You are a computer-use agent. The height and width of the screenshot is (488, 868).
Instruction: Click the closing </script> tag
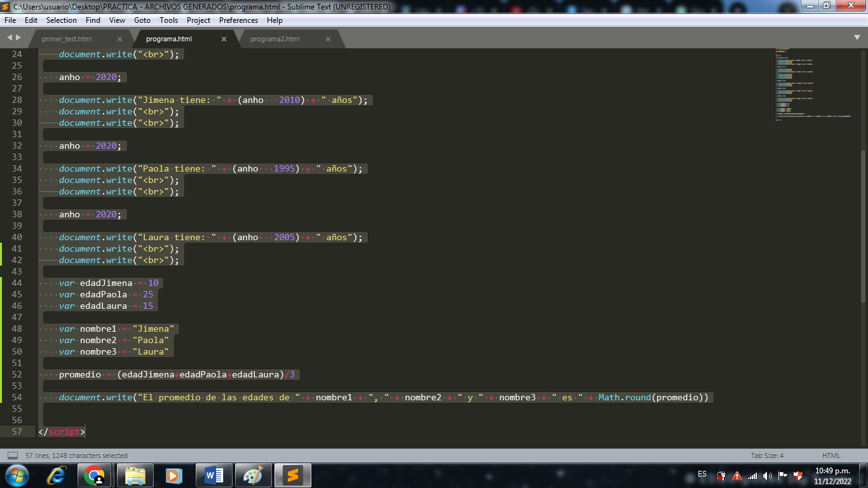click(62, 431)
